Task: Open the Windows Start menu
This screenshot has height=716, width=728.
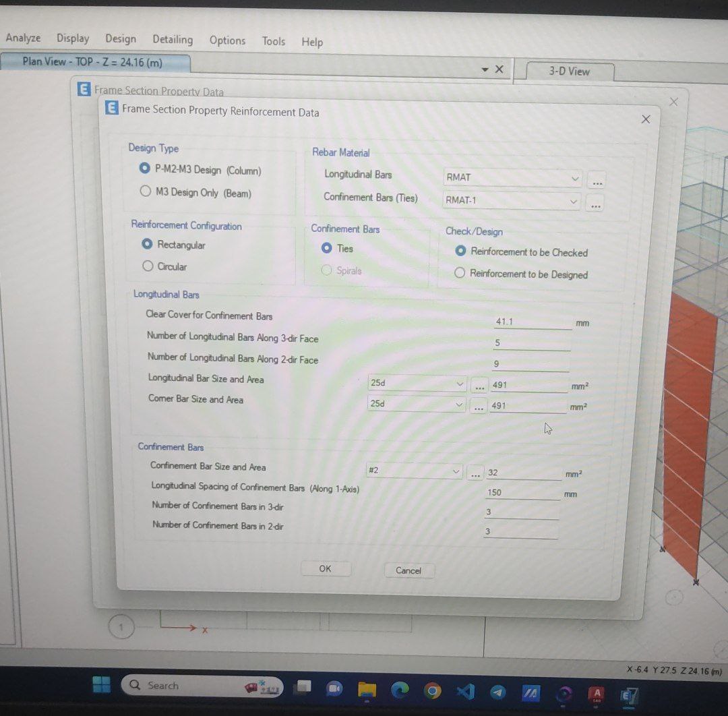Action: 102,684
